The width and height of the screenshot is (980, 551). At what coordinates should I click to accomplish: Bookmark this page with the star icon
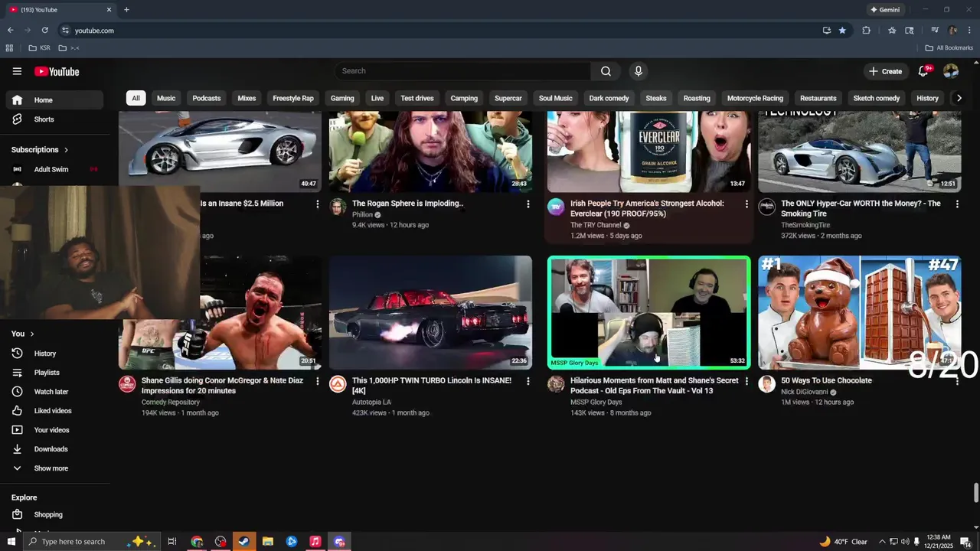coord(842,31)
